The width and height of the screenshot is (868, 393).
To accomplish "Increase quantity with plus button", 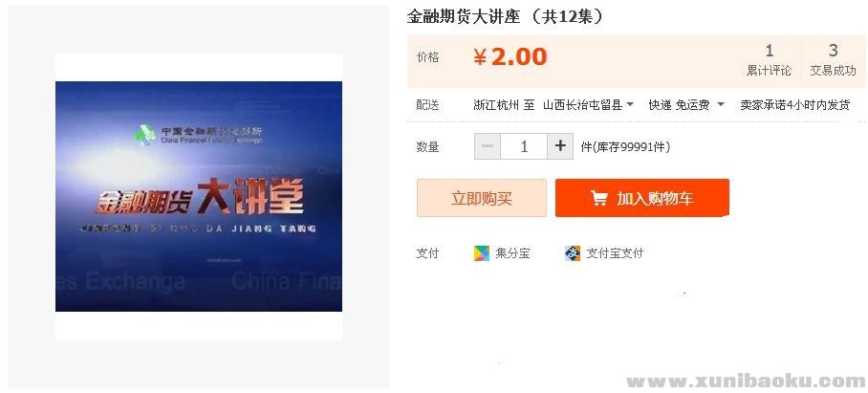I will (x=560, y=146).
